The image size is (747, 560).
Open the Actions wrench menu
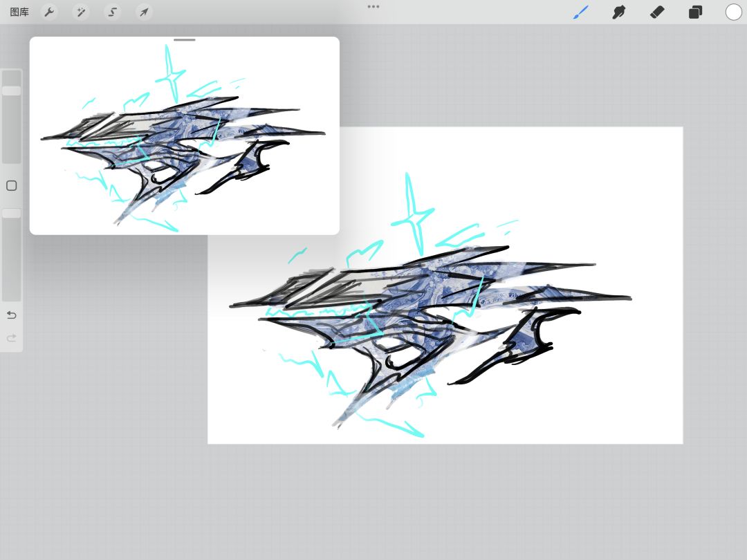(49, 12)
